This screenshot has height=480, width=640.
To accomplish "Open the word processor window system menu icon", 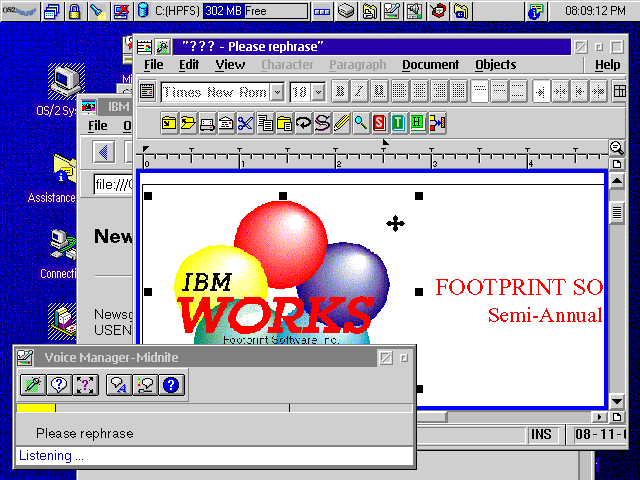I will coord(144,47).
